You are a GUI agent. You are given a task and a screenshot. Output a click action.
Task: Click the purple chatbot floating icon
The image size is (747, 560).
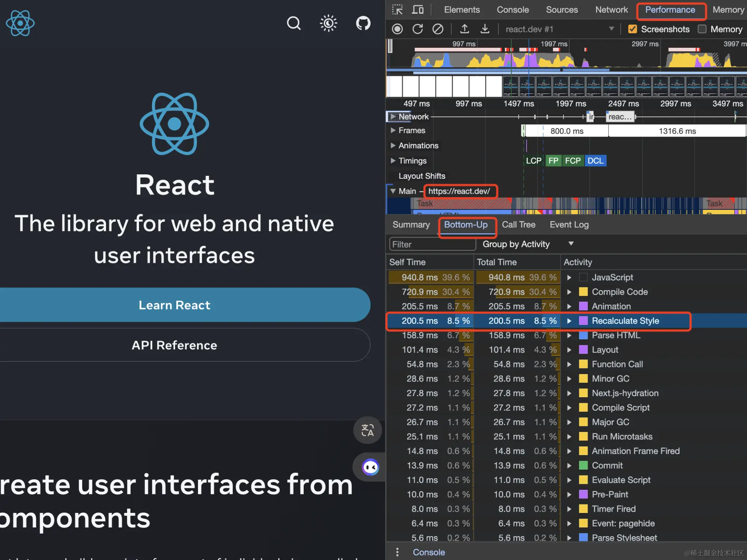(371, 467)
